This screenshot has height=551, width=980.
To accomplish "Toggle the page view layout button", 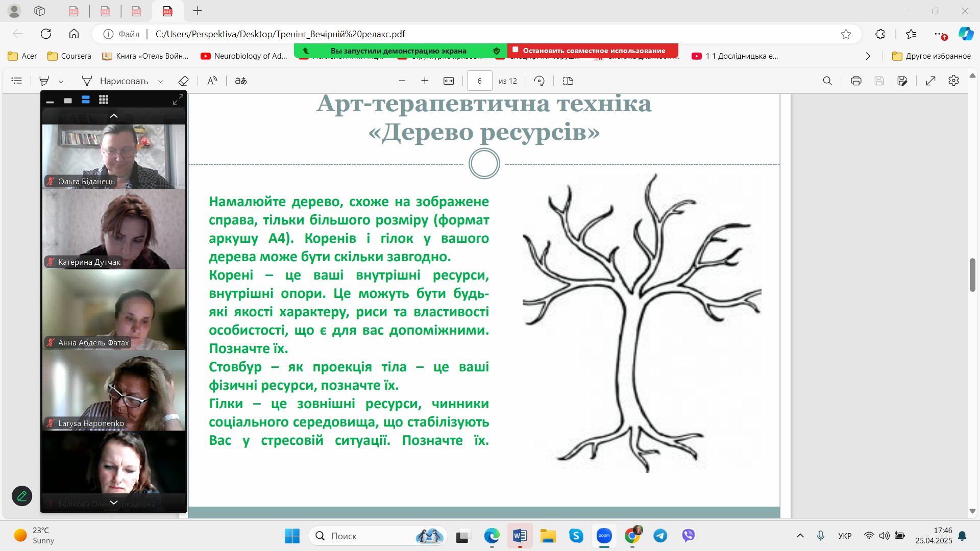I will (568, 81).
